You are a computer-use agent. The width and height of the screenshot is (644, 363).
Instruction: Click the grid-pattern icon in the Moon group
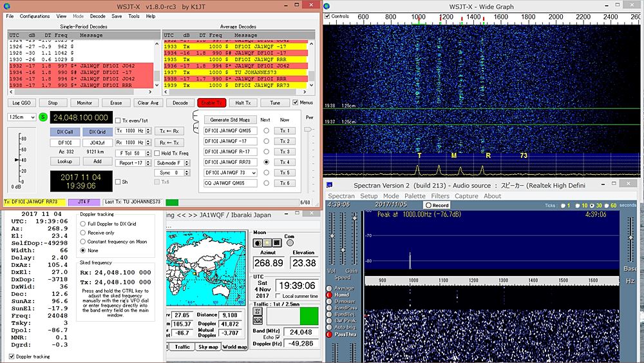(x=277, y=243)
